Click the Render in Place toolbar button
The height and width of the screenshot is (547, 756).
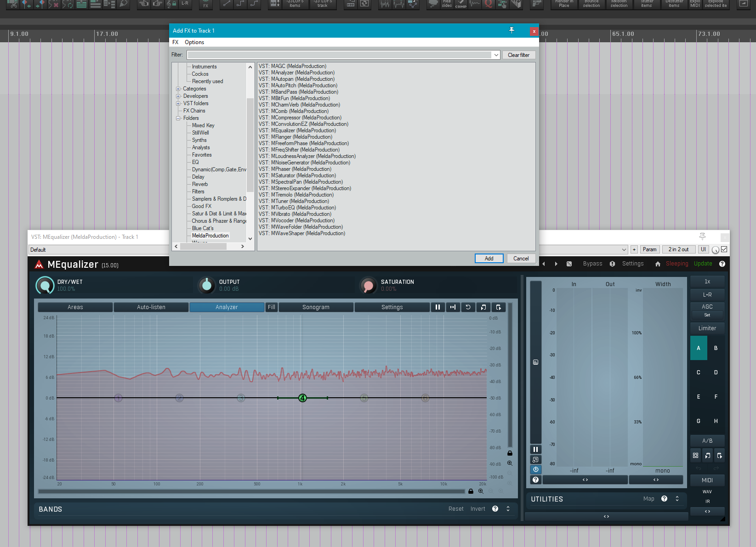pos(564,4)
